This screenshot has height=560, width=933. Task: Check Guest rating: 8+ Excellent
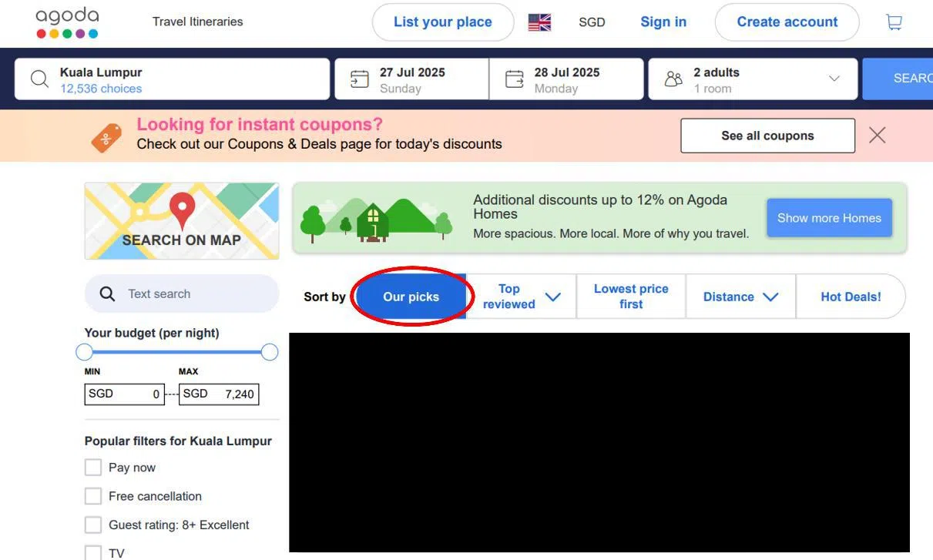(93, 525)
